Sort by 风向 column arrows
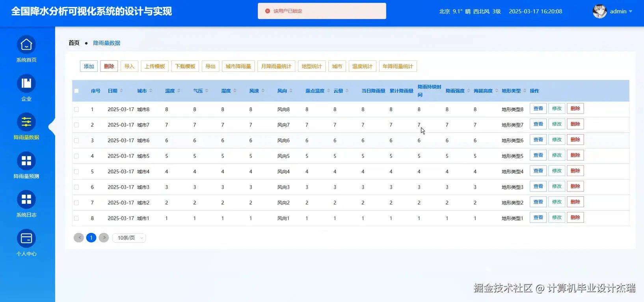This screenshot has width=644, height=302. click(291, 91)
